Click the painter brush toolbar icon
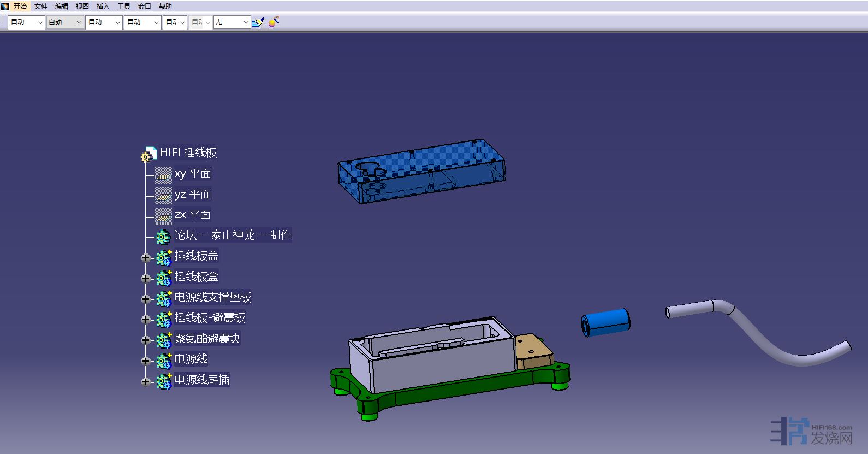 258,22
